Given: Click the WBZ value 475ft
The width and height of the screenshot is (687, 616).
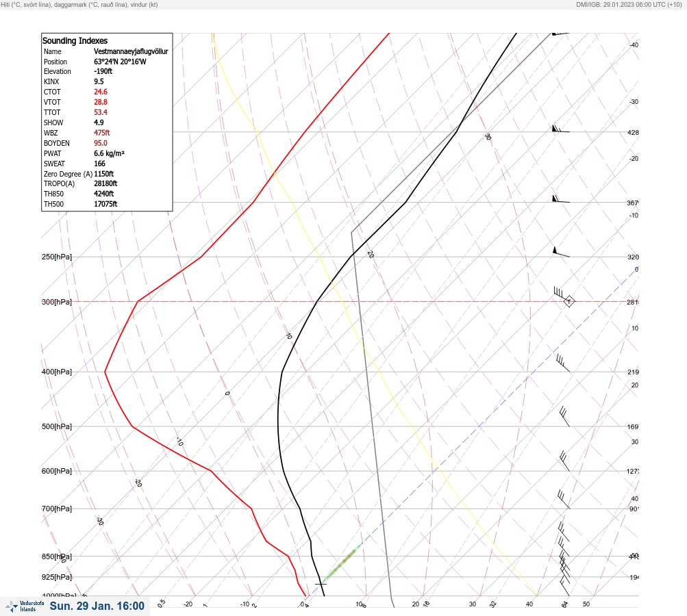Looking at the screenshot, I should point(101,133).
